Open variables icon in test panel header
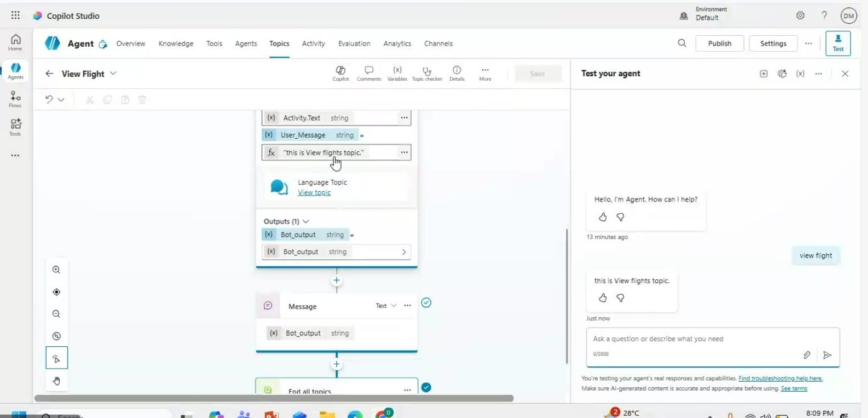The image size is (868, 418). (x=800, y=73)
